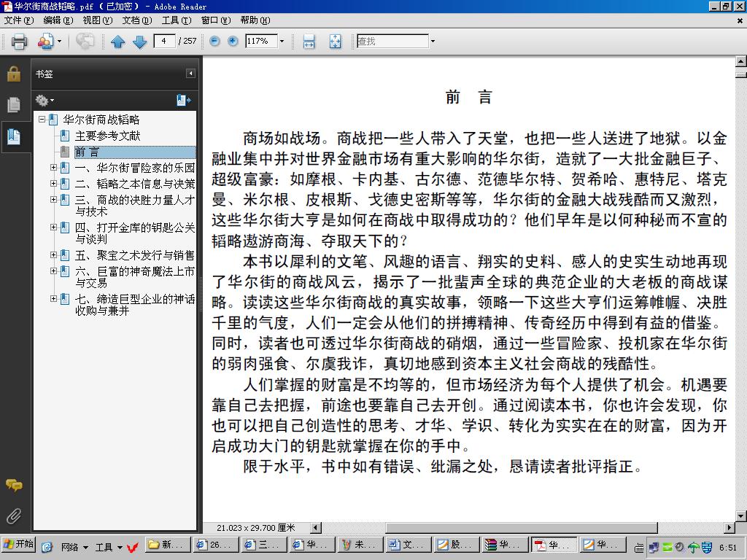
Task: Open the bookmarks gear options menu
Action: pos(44,101)
